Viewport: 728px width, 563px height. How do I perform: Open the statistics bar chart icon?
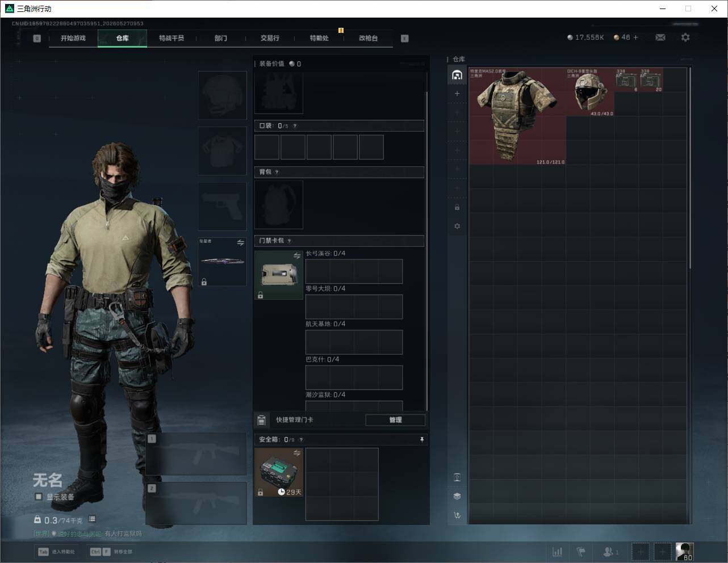tap(557, 552)
